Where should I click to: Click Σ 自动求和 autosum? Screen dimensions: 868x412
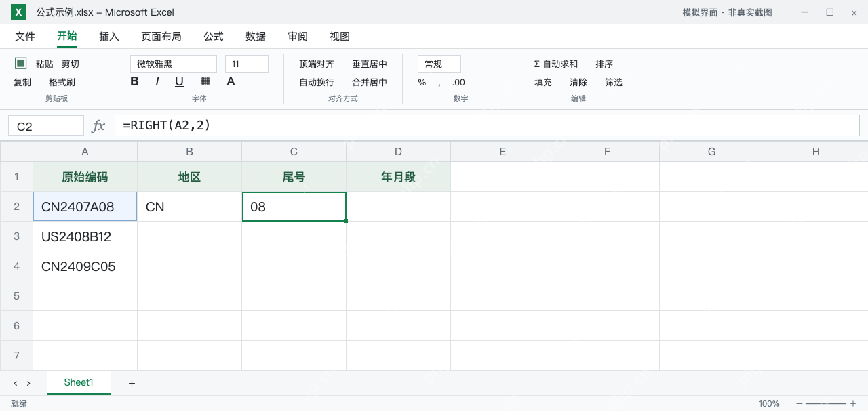pyautogui.click(x=556, y=64)
